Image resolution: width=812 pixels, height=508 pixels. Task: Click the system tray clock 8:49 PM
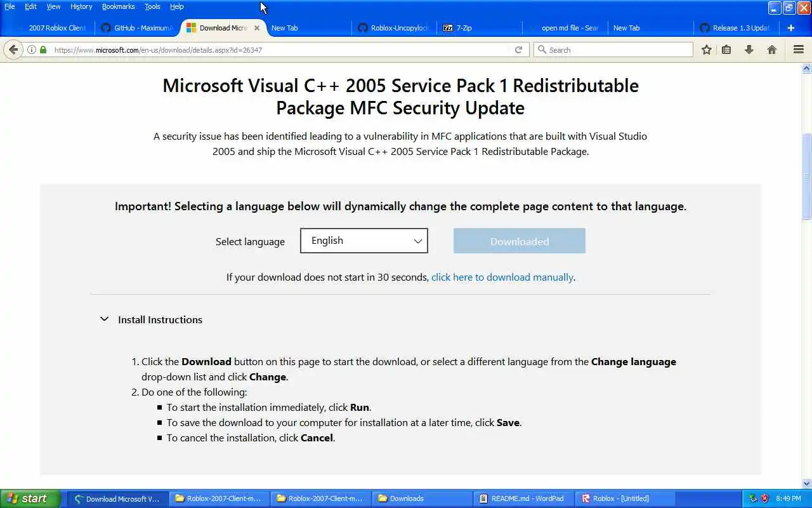789,498
